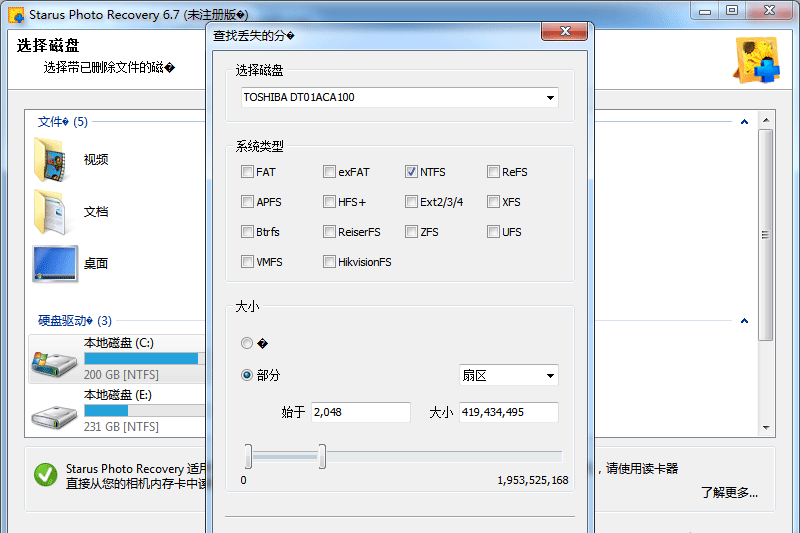Click the 视频 folder label
Image resolution: width=800 pixels, height=533 pixels.
click(96, 160)
